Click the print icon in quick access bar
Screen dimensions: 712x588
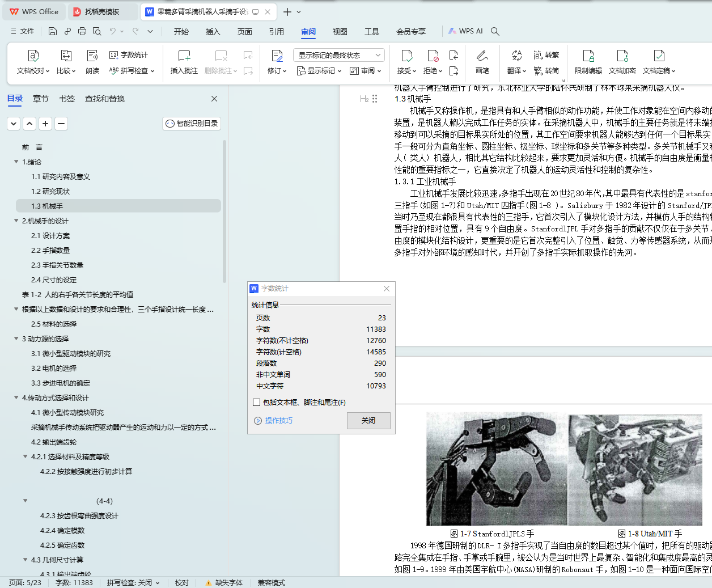[x=82, y=31]
